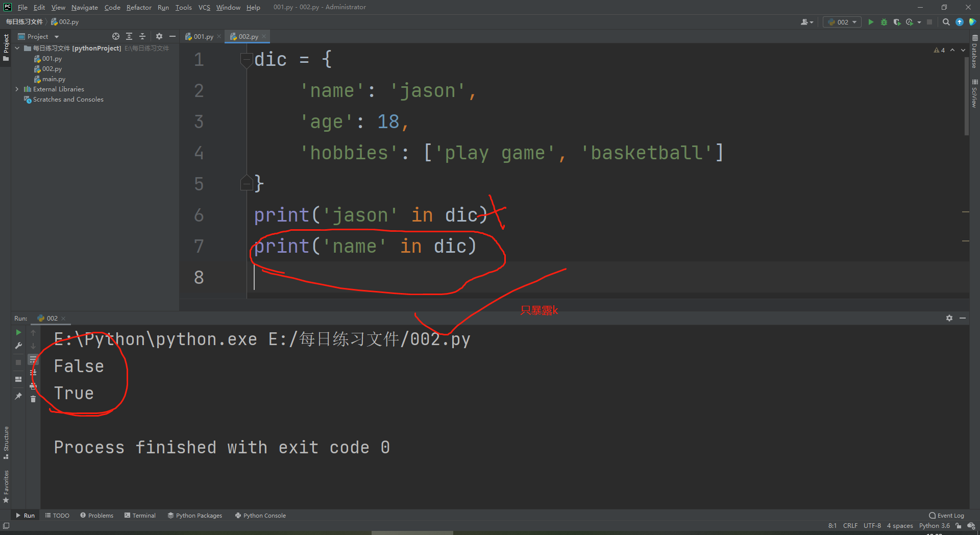Print console output with printer icon
Viewport: 980px width, 535px height.
[x=33, y=386]
